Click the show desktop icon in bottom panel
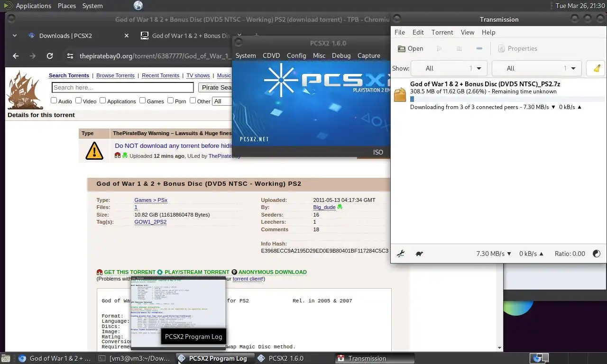The width and height of the screenshot is (607, 364). coord(6,358)
